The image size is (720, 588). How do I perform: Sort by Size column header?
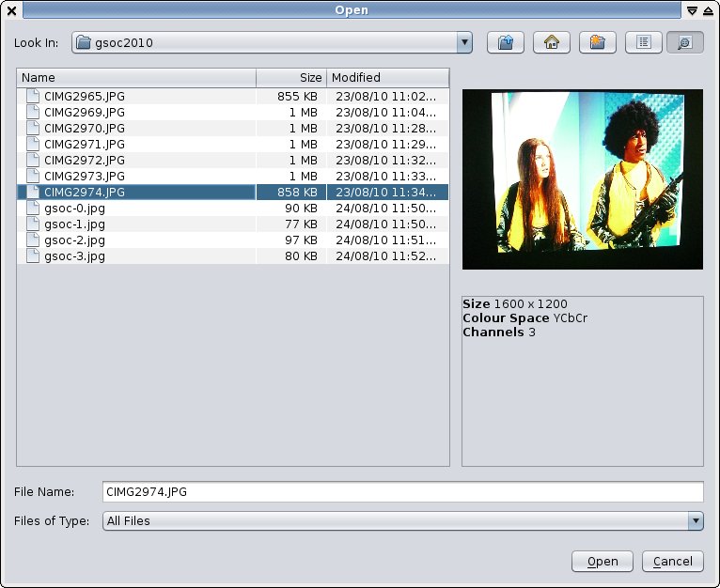pos(291,78)
